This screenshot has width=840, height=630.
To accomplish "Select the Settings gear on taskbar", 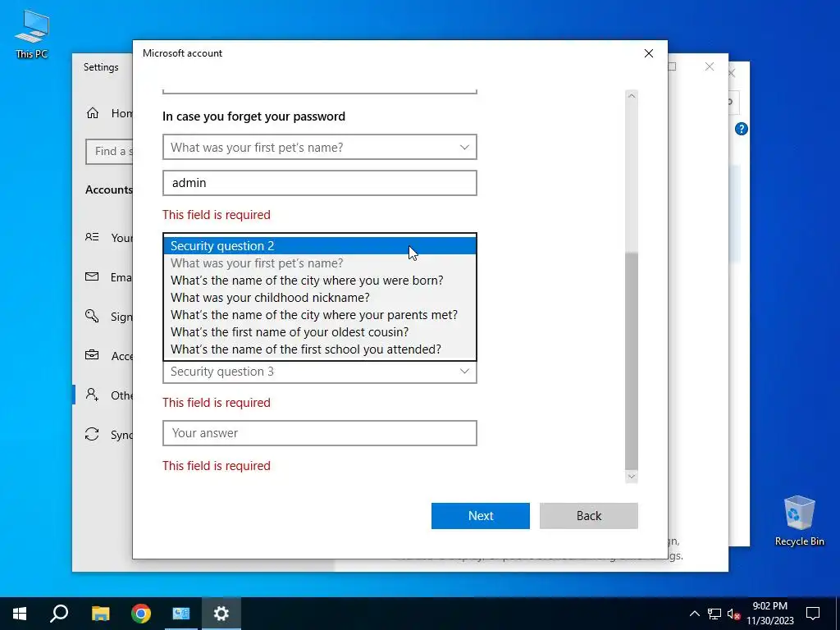I will pyautogui.click(x=221, y=614).
